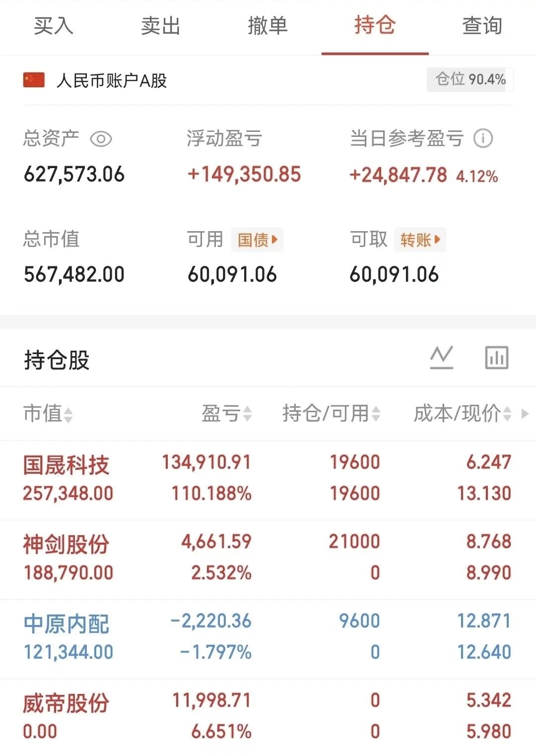The width and height of the screenshot is (536, 756).
Task: Open the 查询 tab
Action: (x=482, y=26)
